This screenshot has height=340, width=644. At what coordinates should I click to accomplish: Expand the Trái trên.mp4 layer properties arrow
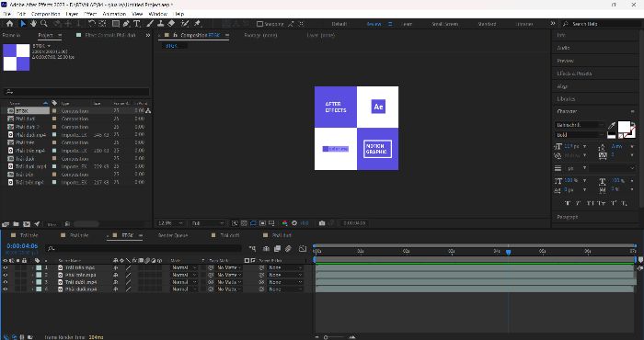click(x=33, y=267)
